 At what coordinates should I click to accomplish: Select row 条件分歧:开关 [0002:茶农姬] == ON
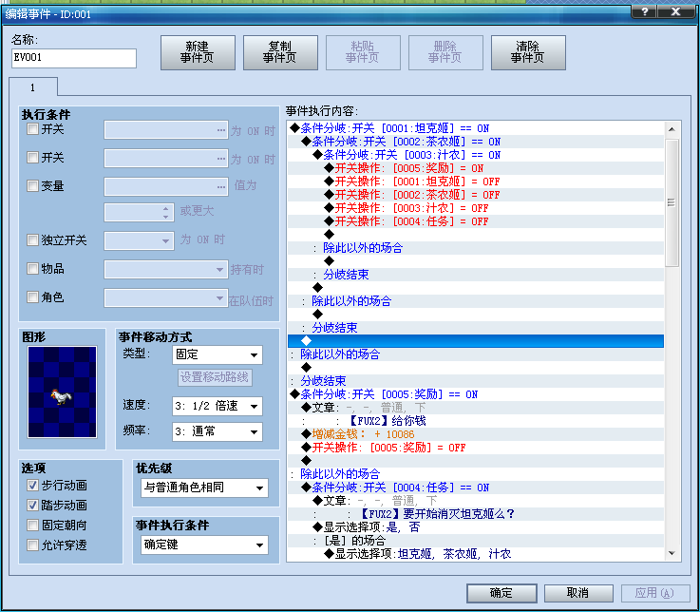(476, 142)
